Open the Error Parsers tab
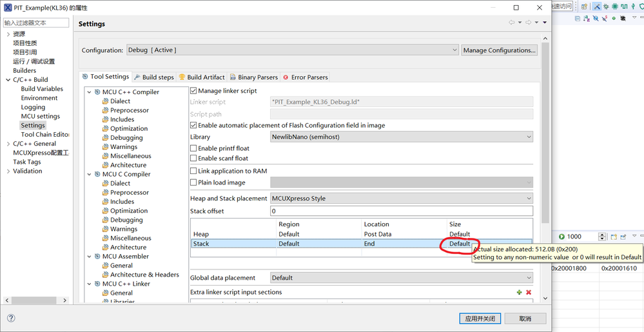644x332 pixels. click(x=306, y=77)
